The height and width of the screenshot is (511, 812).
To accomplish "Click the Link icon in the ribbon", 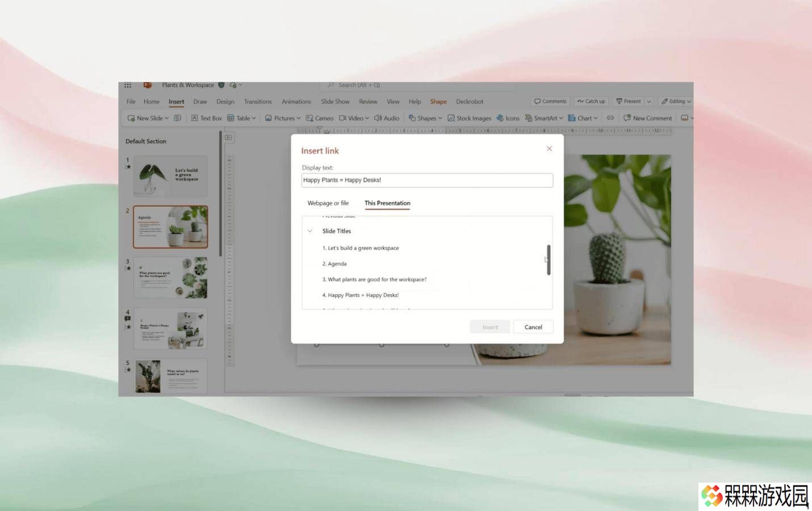I will pos(610,118).
